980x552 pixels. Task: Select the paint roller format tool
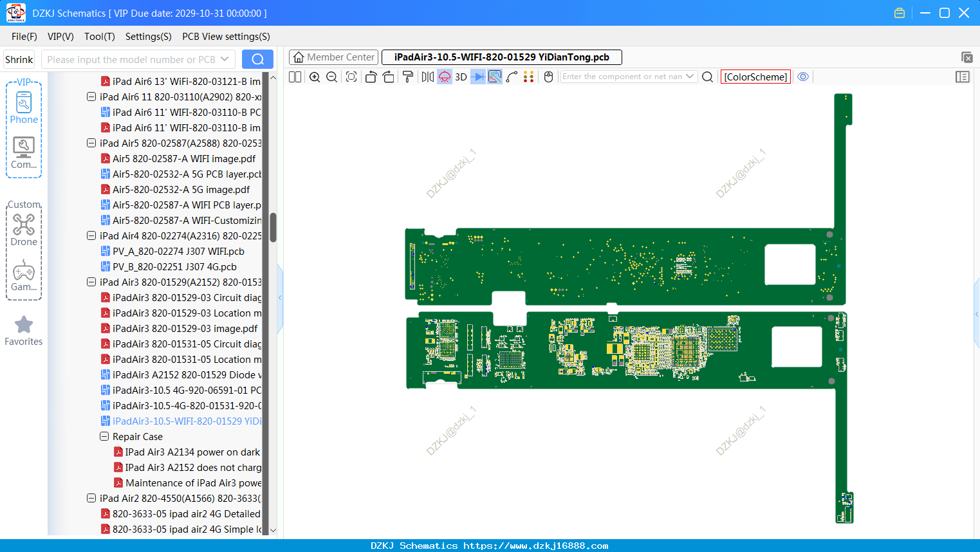(407, 77)
